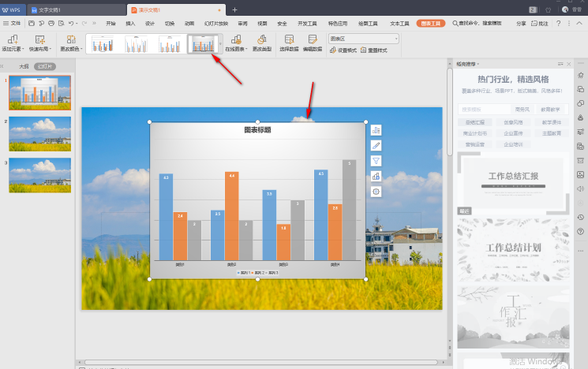The width and height of the screenshot is (588, 369).
Task: Click the 搜索模板 template search field
Action: tap(481, 109)
